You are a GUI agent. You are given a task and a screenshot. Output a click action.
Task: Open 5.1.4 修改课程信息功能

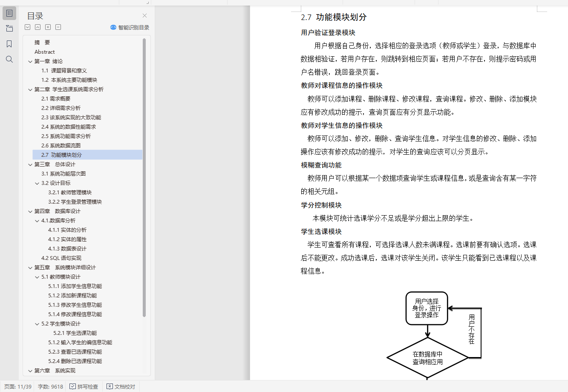point(75,314)
